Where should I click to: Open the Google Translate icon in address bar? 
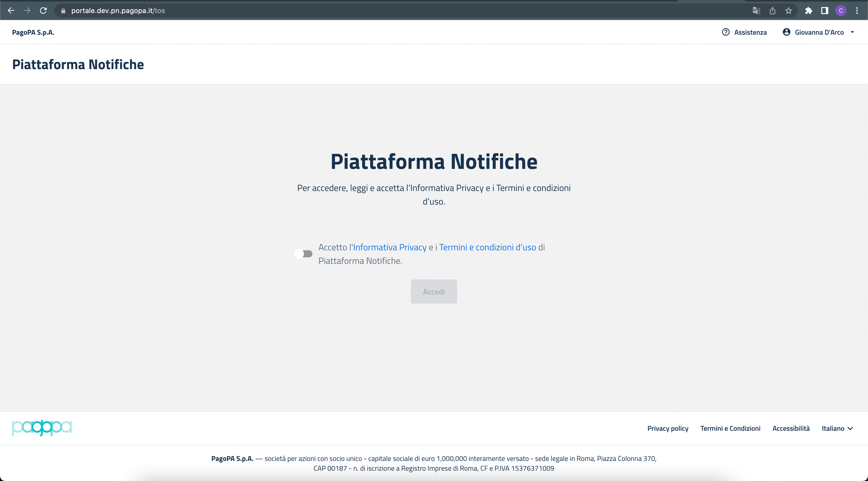pos(756,10)
